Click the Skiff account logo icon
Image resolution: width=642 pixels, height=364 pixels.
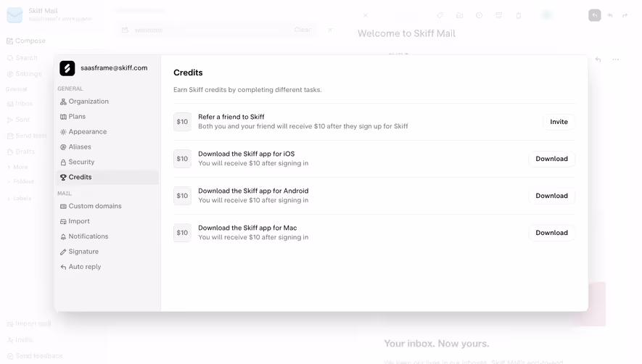[x=67, y=68]
